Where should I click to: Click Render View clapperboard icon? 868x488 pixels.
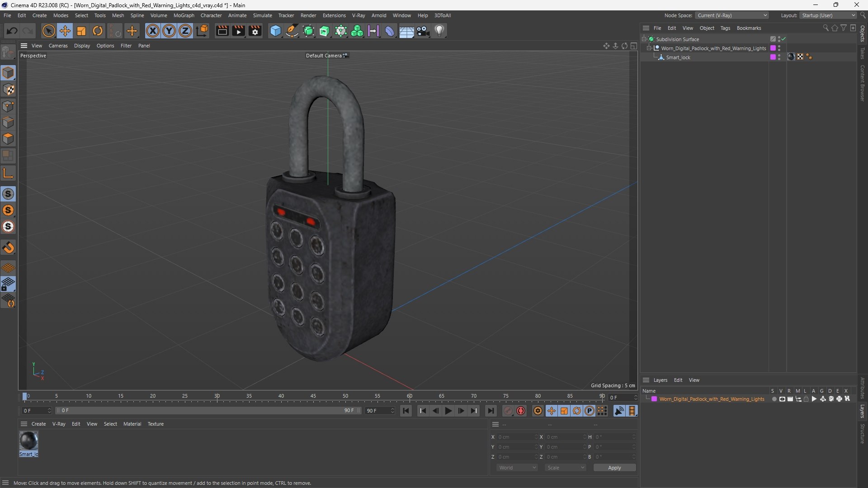click(222, 31)
